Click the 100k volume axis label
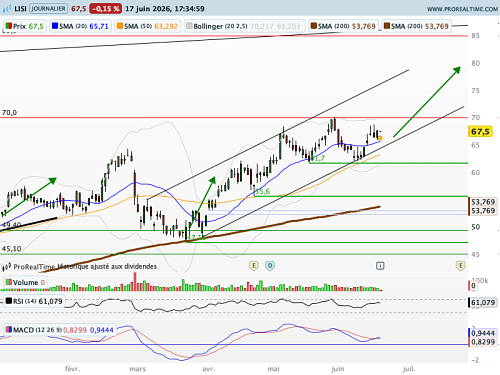Image resolution: width=500 pixels, height=375 pixels. [480, 281]
